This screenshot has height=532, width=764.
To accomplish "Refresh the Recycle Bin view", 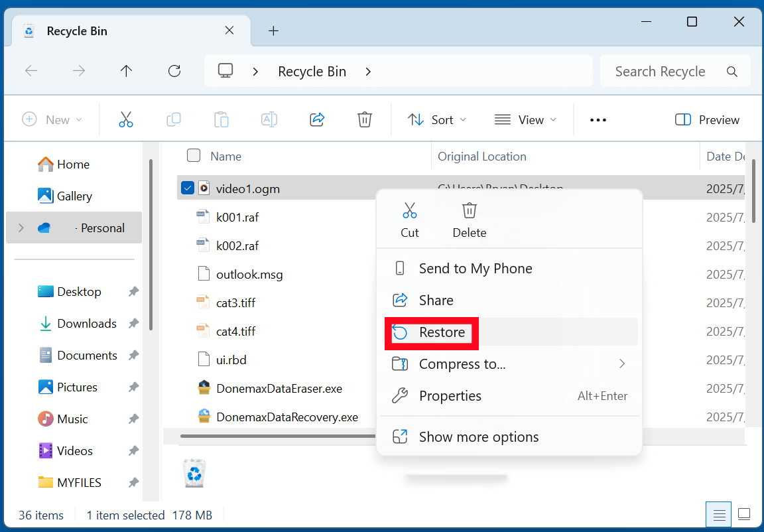I will [x=174, y=70].
